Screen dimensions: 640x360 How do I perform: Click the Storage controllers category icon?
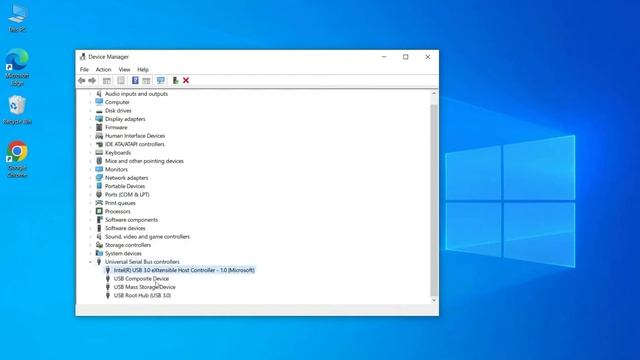[99, 245]
